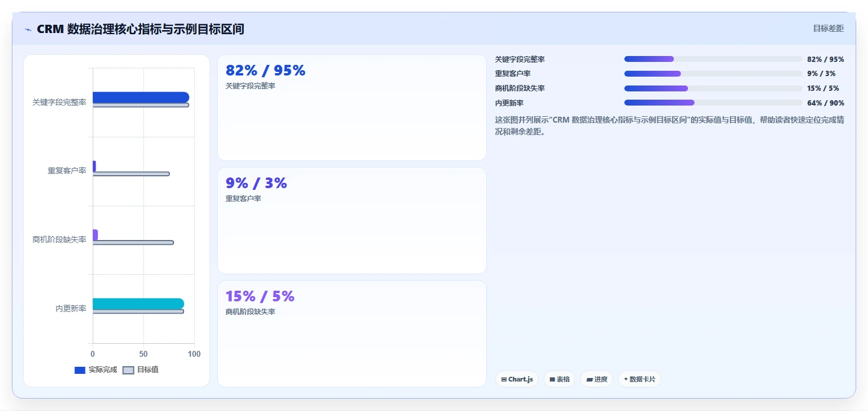
Task: Click the teal 内更新率 actual bar in chart
Action: (138, 304)
